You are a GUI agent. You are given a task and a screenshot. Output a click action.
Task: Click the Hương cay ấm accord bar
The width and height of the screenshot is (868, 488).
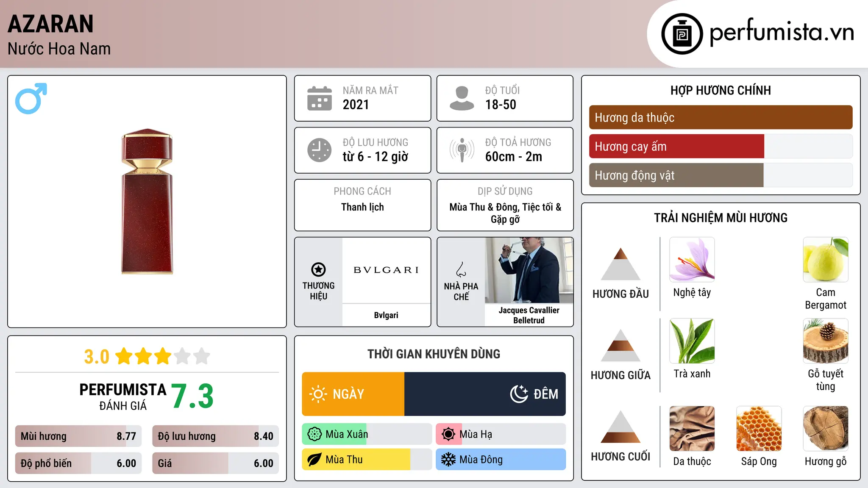(x=721, y=146)
